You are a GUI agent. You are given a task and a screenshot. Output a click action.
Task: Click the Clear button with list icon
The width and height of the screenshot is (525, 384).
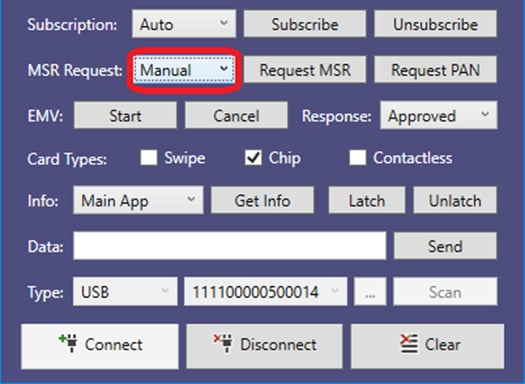click(427, 346)
